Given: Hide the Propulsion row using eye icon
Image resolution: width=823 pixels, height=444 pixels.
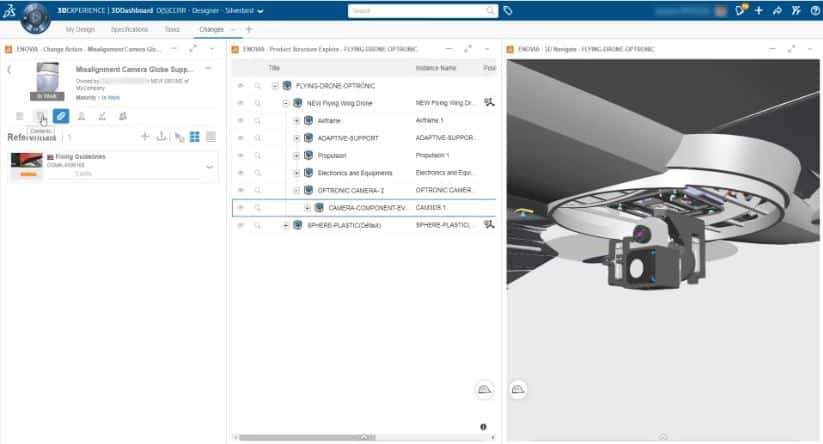Looking at the screenshot, I should point(240,155).
